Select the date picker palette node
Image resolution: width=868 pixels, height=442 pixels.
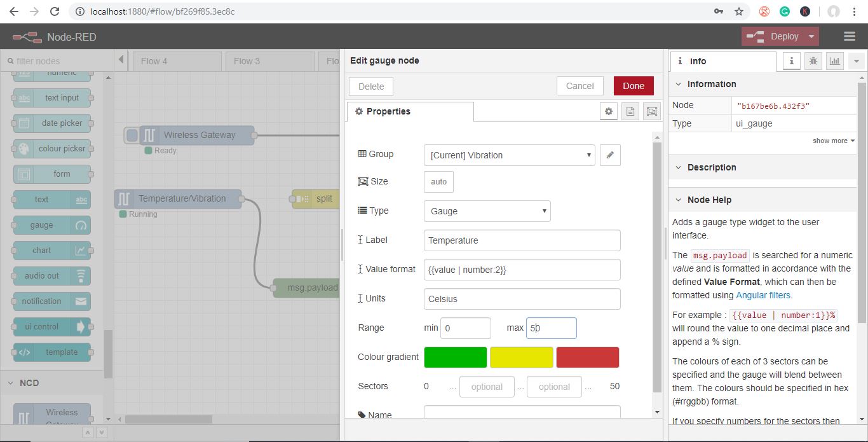52,123
